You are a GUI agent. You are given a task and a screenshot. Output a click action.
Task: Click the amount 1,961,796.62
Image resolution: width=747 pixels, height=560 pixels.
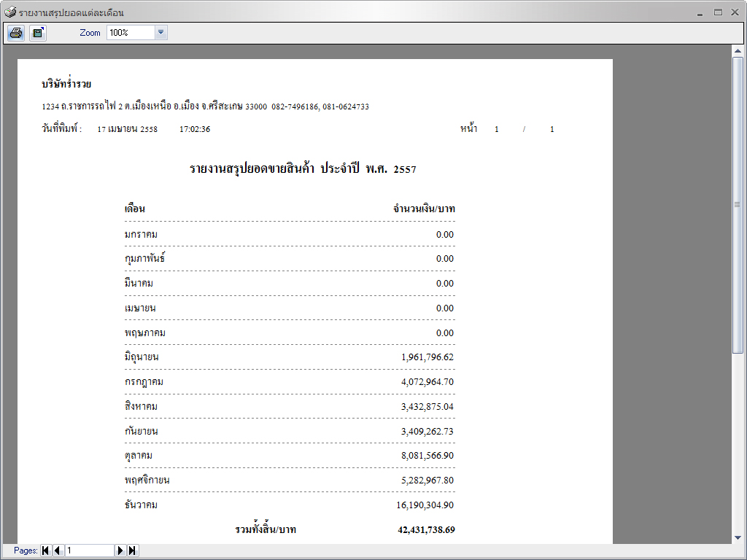pyautogui.click(x=427, y=357)
